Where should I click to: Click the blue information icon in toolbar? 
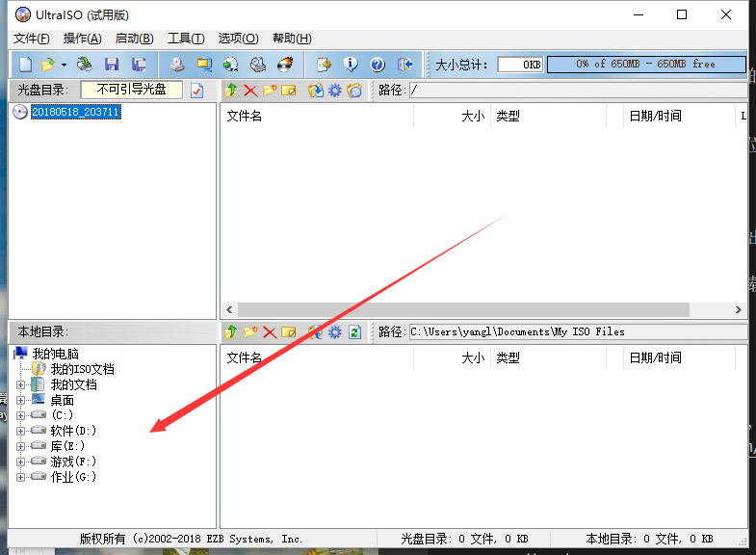351,65
